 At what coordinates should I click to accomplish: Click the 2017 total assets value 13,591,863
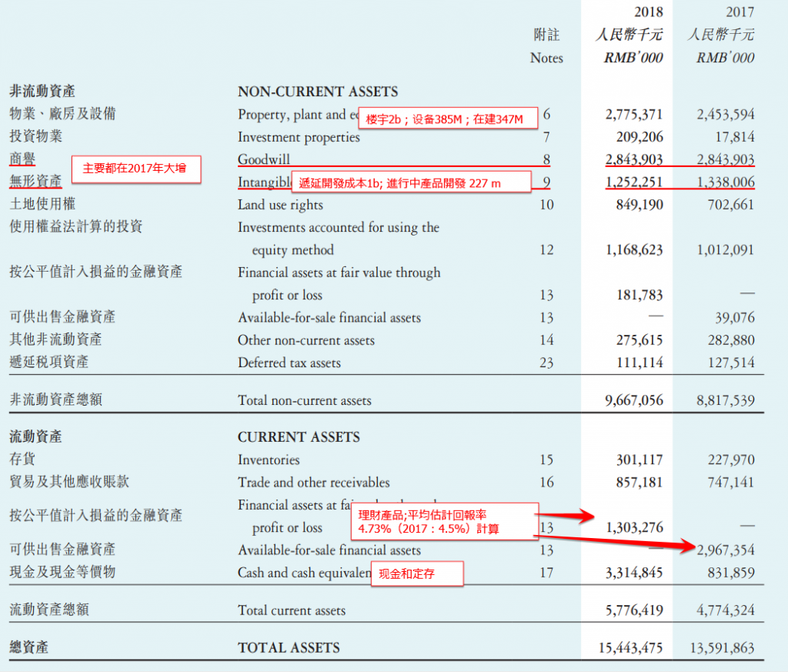tap(722, 648)
